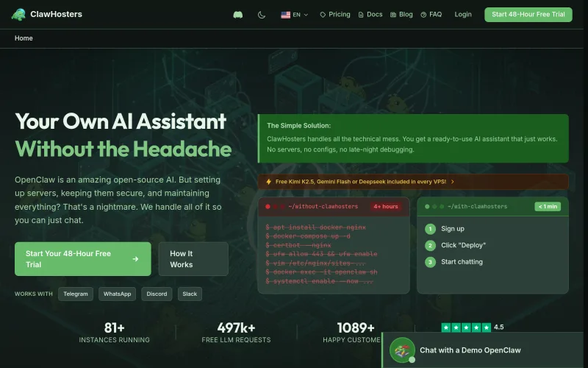The width and height of the screenshot is (588, 368).
Task: Click chevron arrow at end of promo banner
Action: (x=453, y=182)
